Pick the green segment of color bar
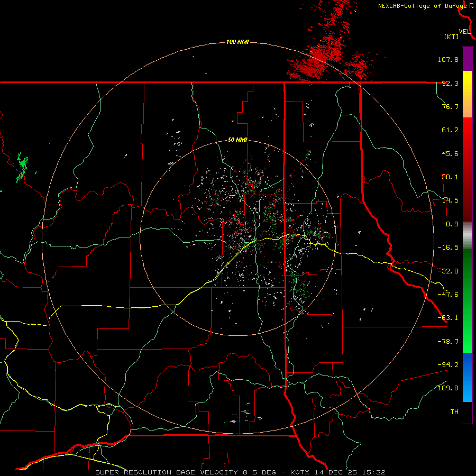Screen dimensions: 476x476 [x=467, y=300]
